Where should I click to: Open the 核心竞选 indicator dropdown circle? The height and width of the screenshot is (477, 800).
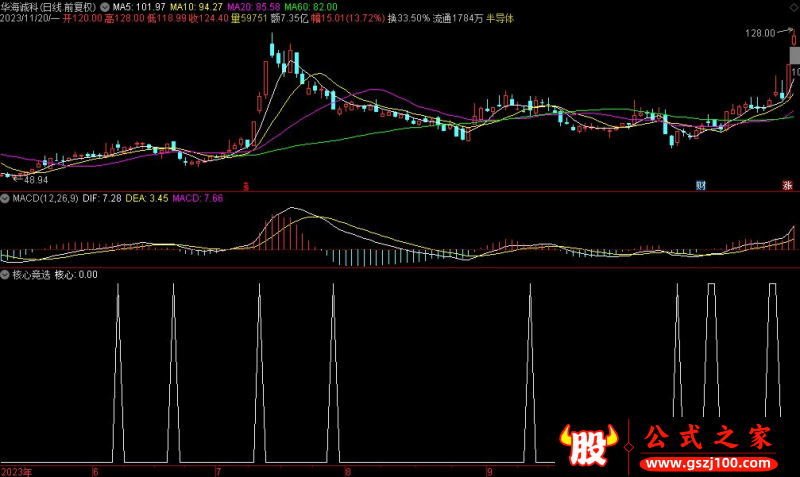click(5, 275)
